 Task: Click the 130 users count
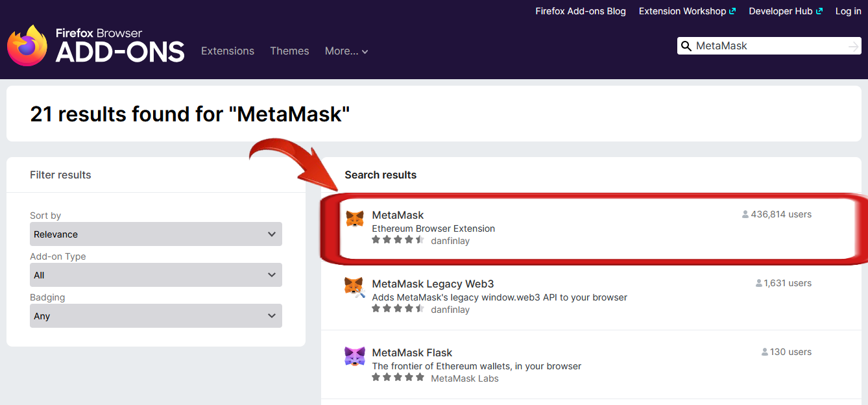pos(791,352)
